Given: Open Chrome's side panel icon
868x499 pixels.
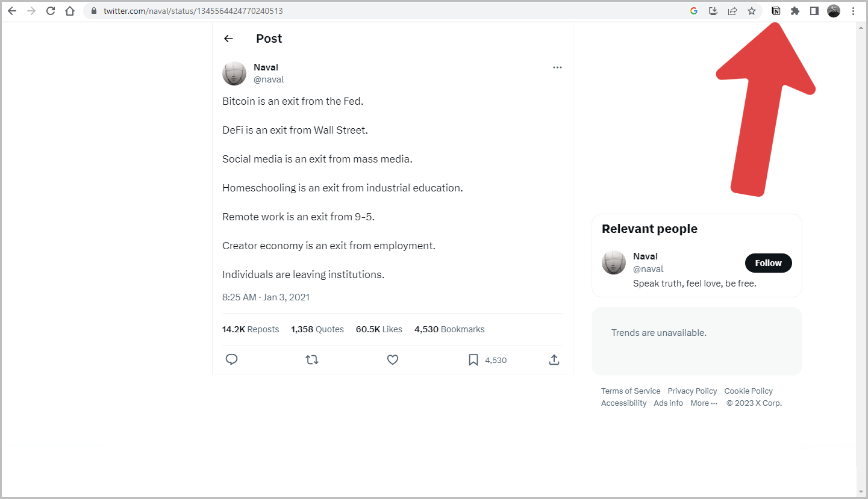Looking at the screenshot, I should 814,11.
